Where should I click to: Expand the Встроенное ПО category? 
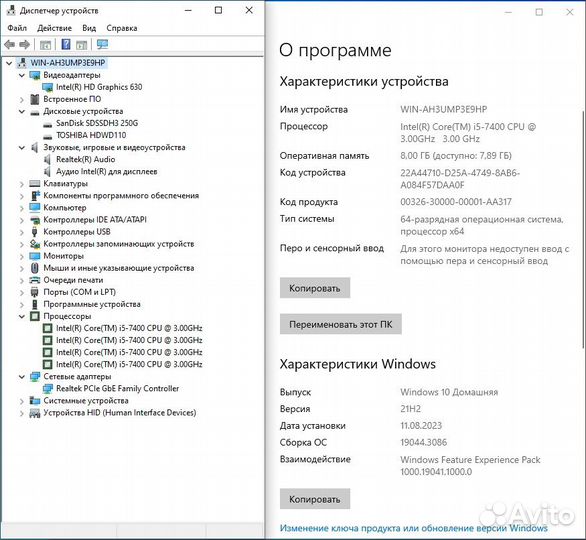click(x=22, y=100)
